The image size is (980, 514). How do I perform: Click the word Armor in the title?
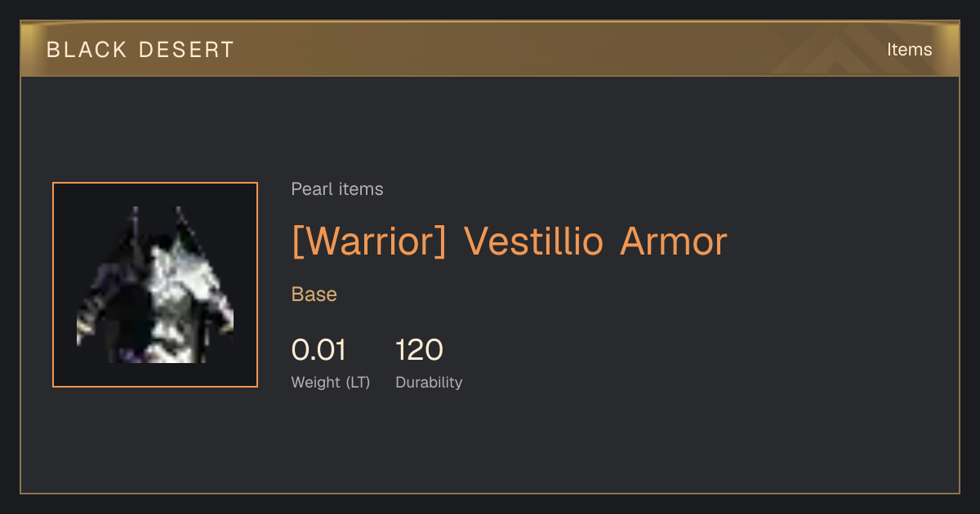[673, 241]
